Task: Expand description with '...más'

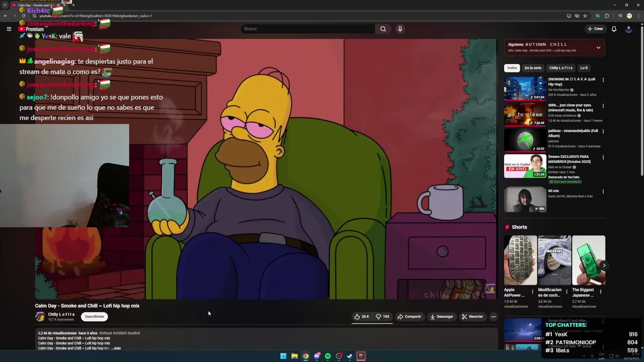Action: tap(116, 348)
